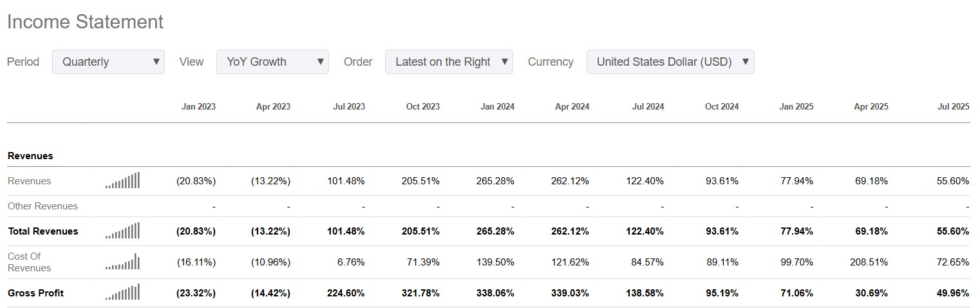
Task: Click the Total Revenues sparkline chart
Action: tap(122, 231)
